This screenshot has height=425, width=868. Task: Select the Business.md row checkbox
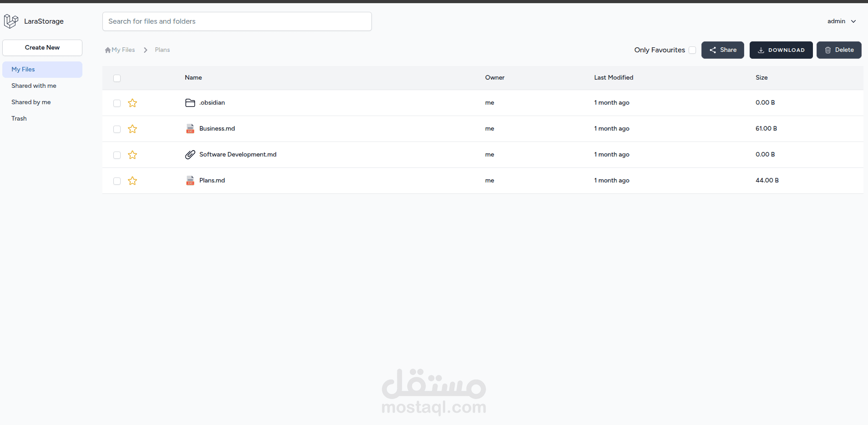tap(117, 129)
